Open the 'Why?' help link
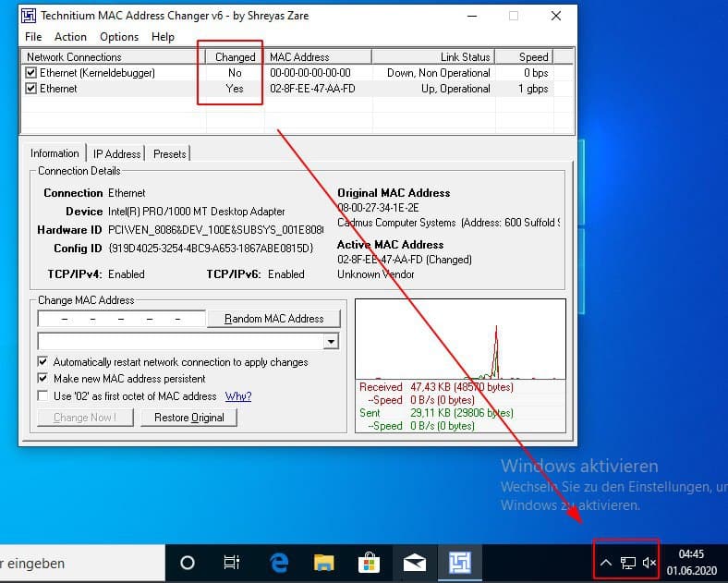 pos(238,396)
